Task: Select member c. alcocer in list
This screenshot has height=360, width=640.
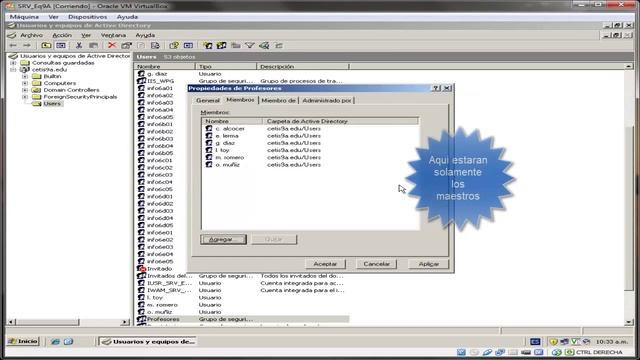Action: 230,129
